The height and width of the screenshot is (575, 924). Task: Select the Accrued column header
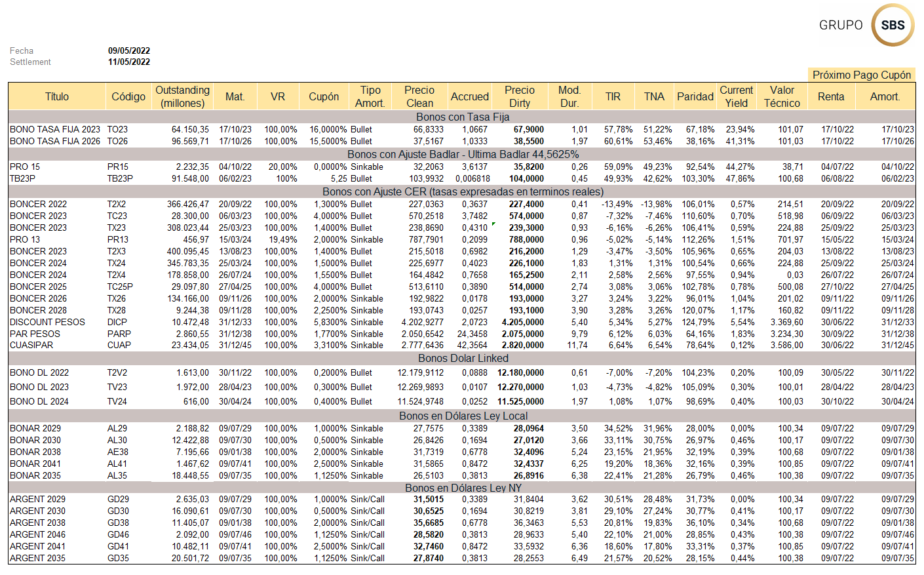[x=469, y=96]
